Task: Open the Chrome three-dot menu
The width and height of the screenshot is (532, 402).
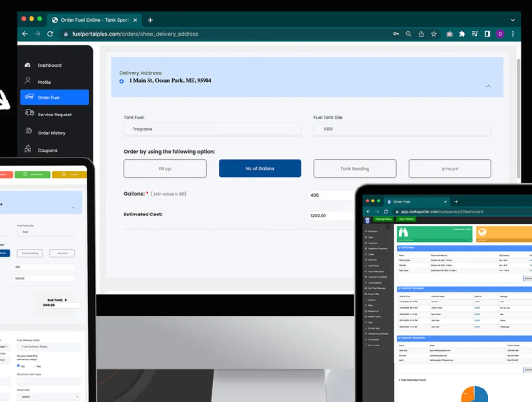Action: tap(513, 34)
